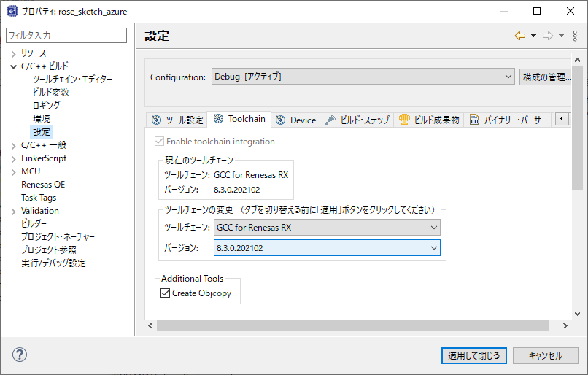Expand the LinkerScript tree node
The height and width of the screenshot is (375, 588).
tap(14, 159)
